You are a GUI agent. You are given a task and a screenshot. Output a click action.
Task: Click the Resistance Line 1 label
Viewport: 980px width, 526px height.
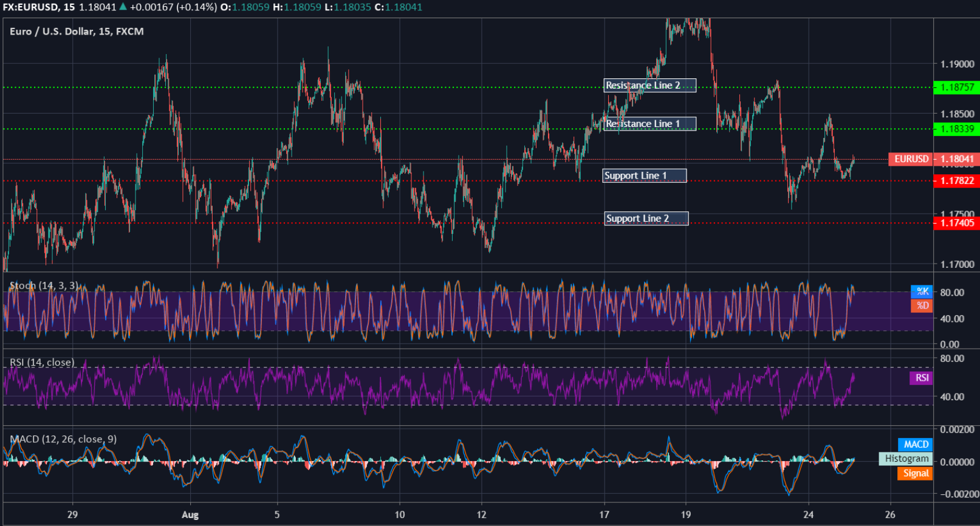pyautogui.click(x=649, y=124)
